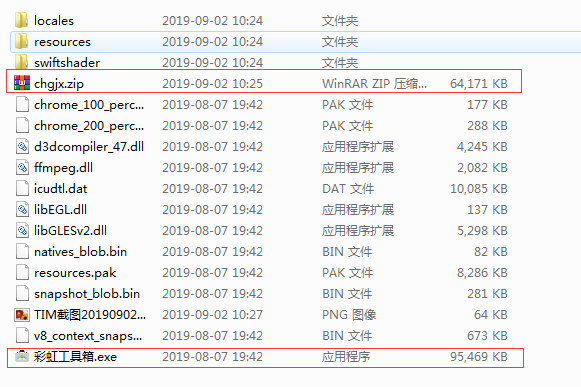Select the file name resources.pak
Image resolution: width=581 pixels, height=387 pixels.
(75, 273)
